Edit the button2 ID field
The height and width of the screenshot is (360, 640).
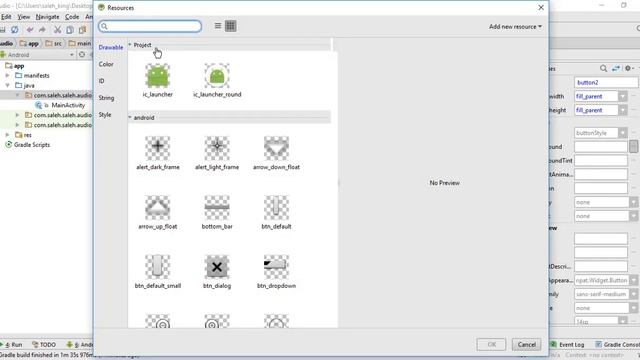606,82
